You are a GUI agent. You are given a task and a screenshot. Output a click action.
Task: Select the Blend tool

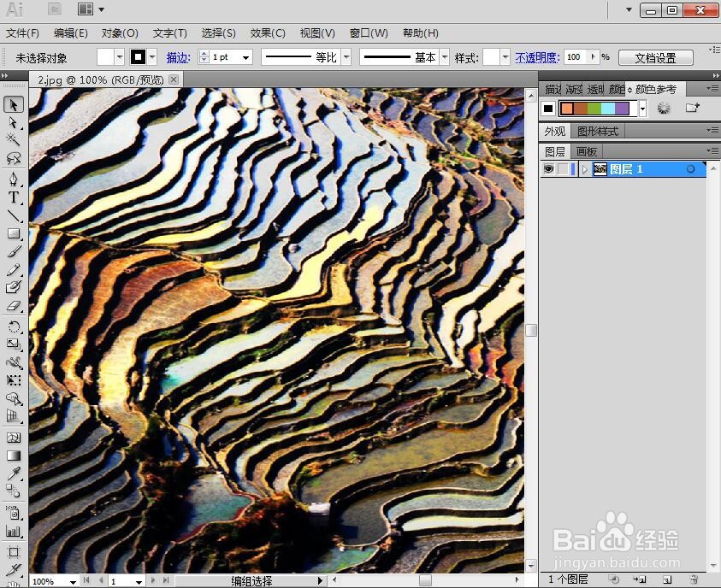[x=14, y=491]
